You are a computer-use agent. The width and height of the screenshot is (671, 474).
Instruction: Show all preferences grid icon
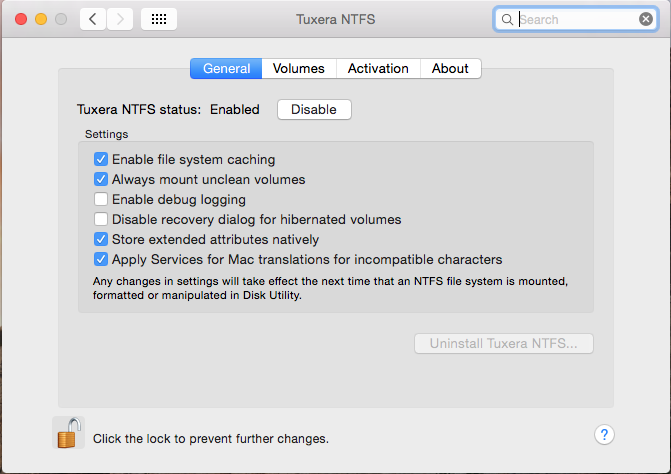(159, 19)
